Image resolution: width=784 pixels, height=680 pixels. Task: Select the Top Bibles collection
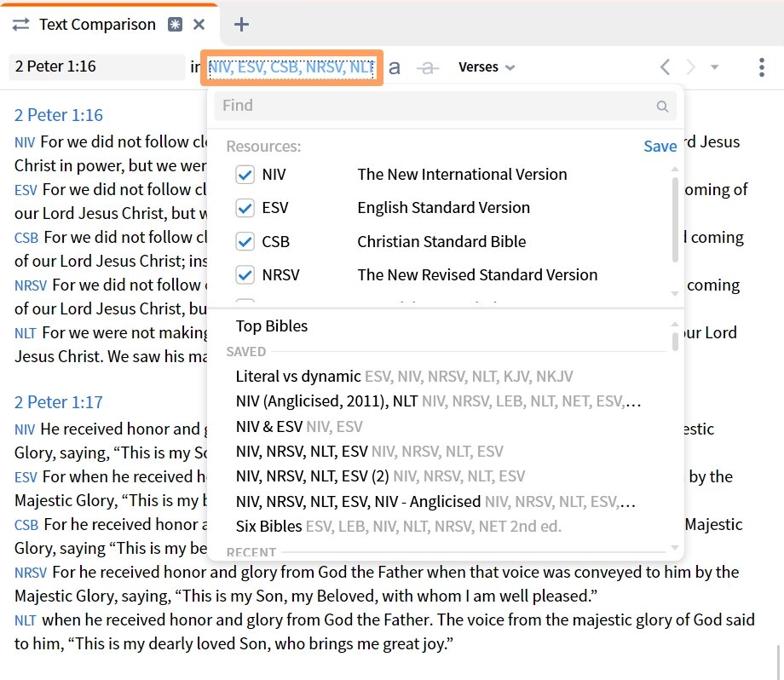[272, 326]
